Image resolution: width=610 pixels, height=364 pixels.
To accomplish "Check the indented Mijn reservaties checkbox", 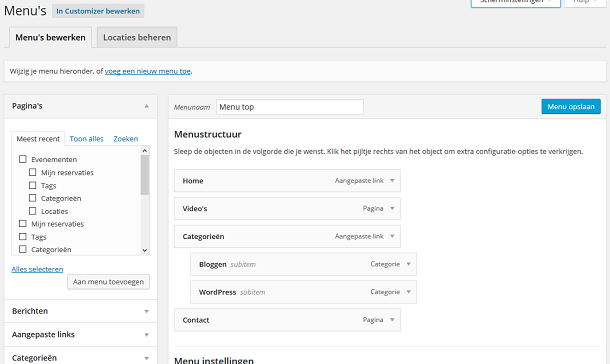I will 33,172.
